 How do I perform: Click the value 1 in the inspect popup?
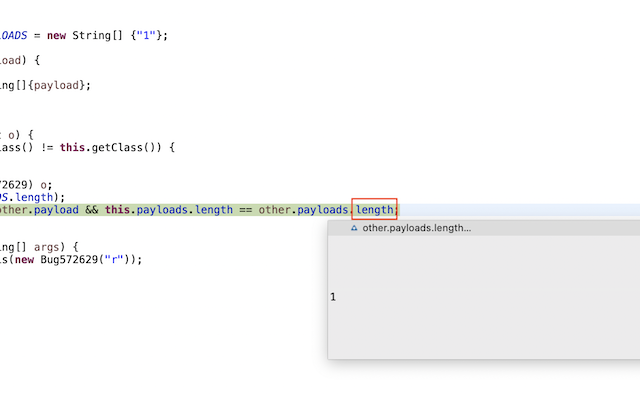(x=333, y=297)
